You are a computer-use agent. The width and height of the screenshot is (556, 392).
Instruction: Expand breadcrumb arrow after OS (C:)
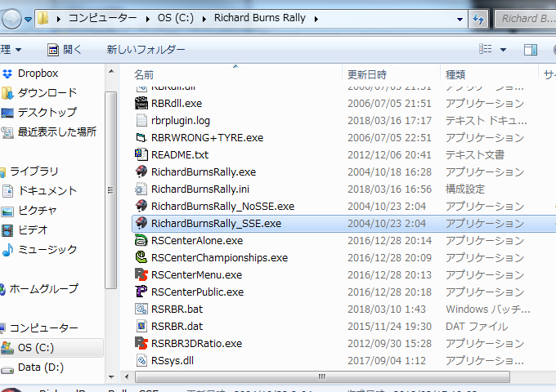click(x=204, y=19)
